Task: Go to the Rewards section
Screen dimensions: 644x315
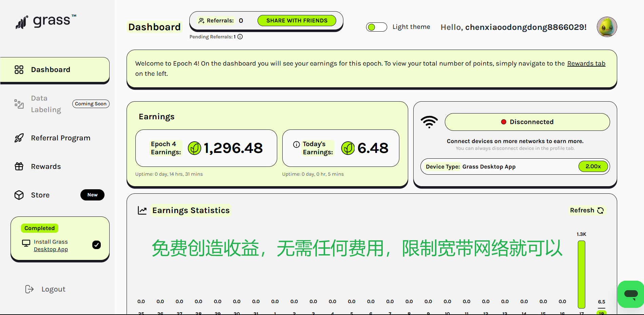Action: [46, 167]
